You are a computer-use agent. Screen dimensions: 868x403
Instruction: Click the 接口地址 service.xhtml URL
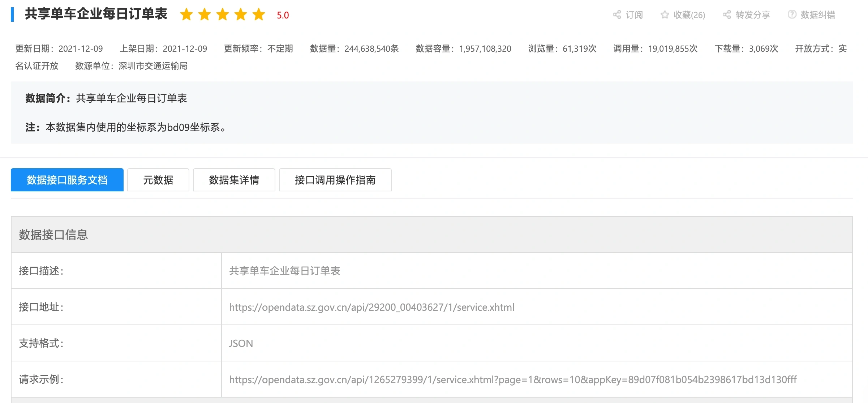tap(371, 307)
